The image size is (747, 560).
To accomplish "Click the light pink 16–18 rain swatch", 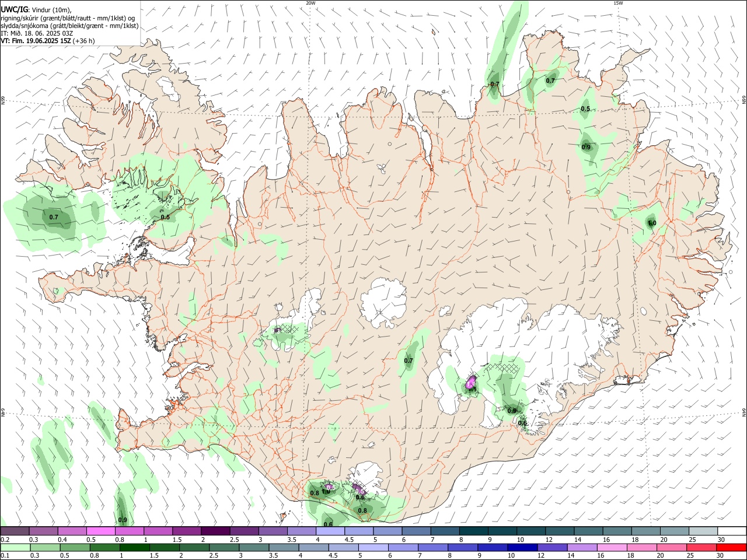I will point(612,548).
